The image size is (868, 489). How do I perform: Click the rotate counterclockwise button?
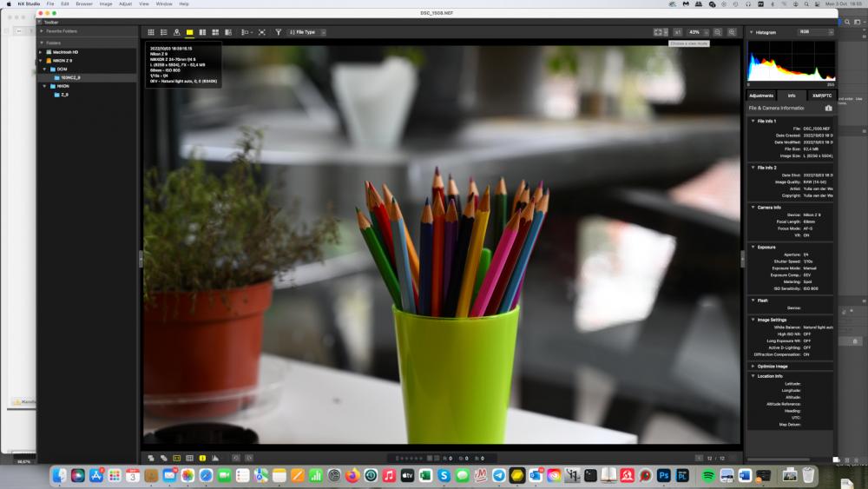coord(236,458)
